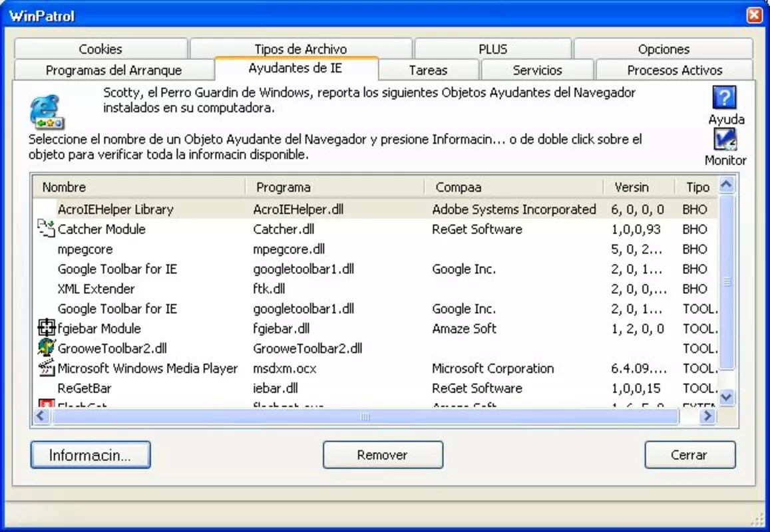Close the WinPatrol window

tap(754, 15)
